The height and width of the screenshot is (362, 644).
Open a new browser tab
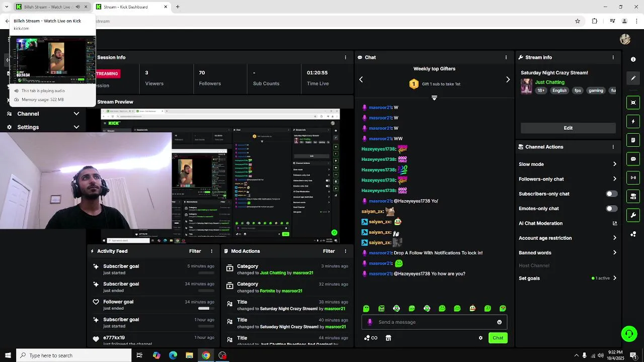click(x=178, y=7)
